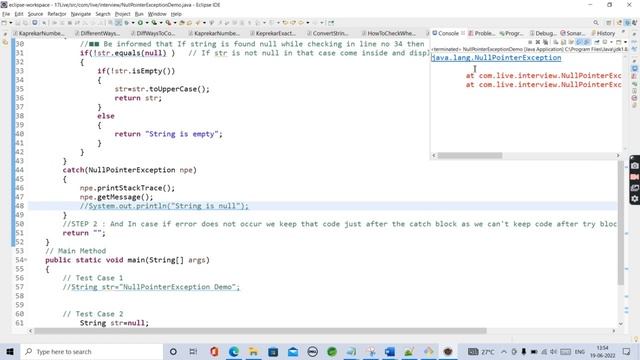This screenshot has height=360, width=640.
Task: Open the Refactor menu
Action: [x=57, y=14]
